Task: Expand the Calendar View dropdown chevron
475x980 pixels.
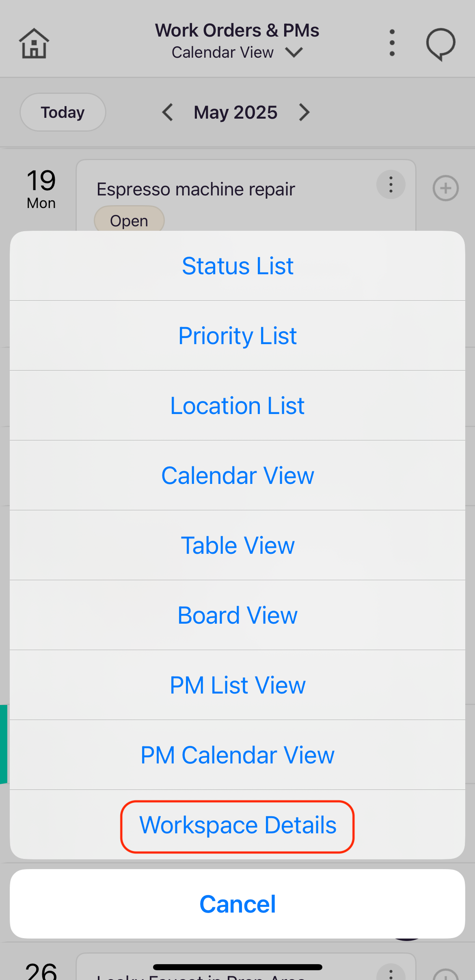Action: (294, 52)
